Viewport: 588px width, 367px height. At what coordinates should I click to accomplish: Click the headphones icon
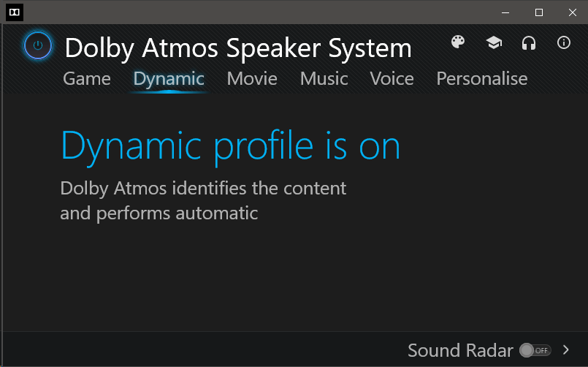[529, 43]
